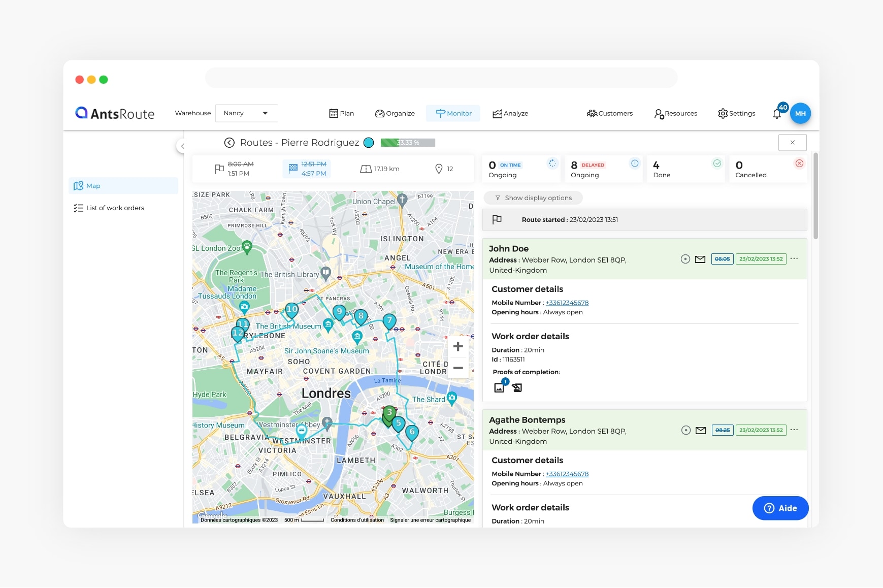Click the Route started flag icon
This screenshot has width=883, height=588.
(x=497, y=219)
